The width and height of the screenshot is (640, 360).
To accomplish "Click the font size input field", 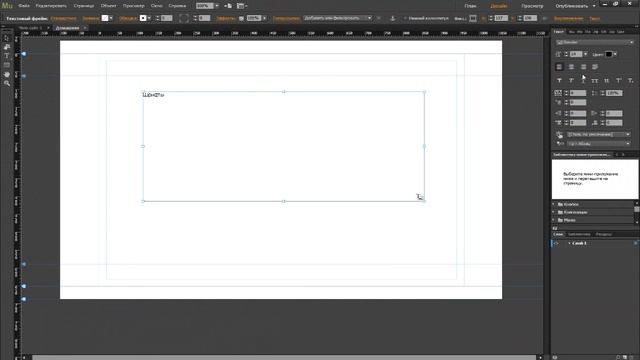I will (x=576, y=54).
